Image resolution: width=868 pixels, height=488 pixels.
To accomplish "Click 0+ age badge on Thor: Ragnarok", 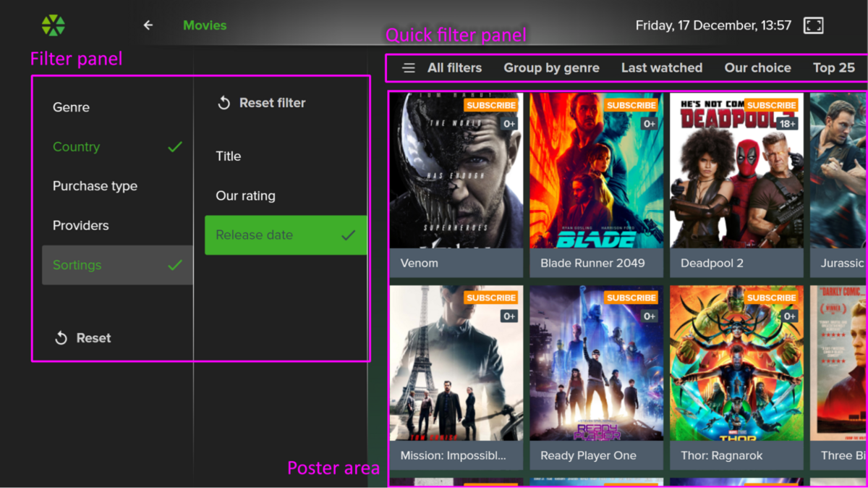I will click(790, 316).
